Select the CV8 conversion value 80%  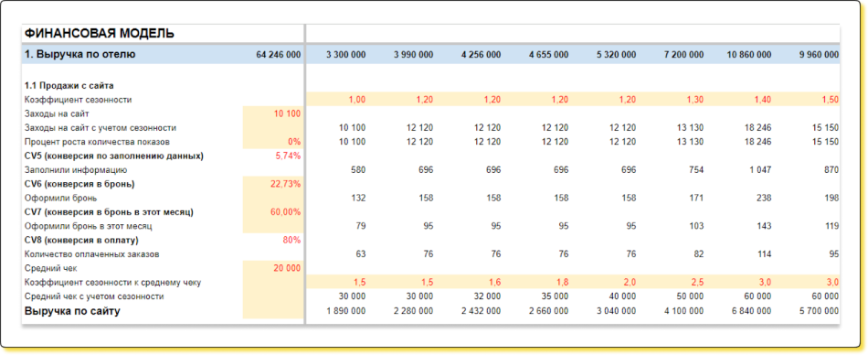click(x=291, y=241)
